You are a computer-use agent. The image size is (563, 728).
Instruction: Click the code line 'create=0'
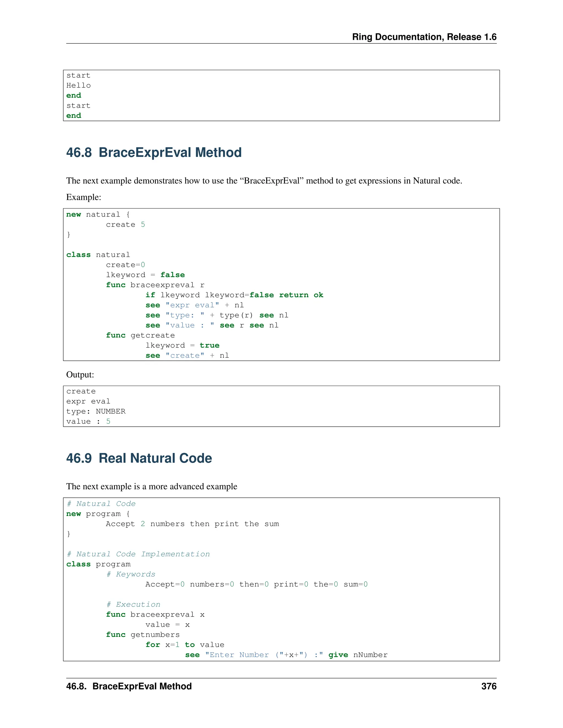pyautogui.click(x=125, y=265)
